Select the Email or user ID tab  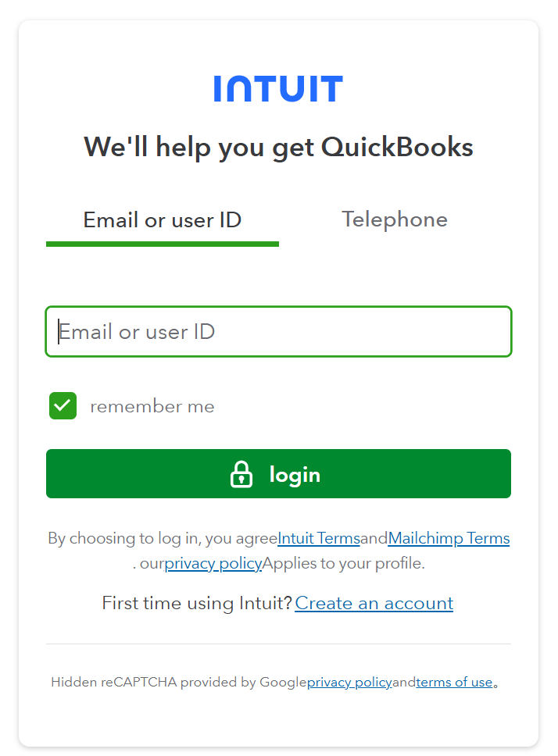click(x=162, y=219)
